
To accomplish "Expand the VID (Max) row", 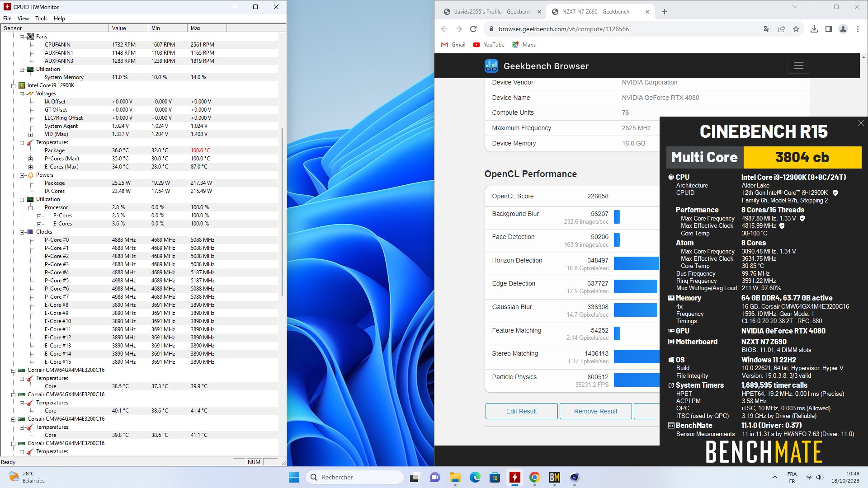I will point(30,134).
